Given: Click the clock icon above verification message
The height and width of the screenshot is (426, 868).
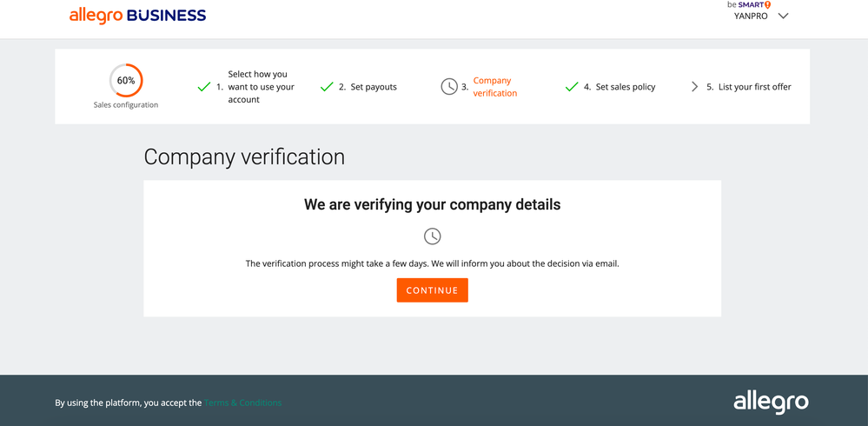Looking at the screenshot, I should [432, 236].
